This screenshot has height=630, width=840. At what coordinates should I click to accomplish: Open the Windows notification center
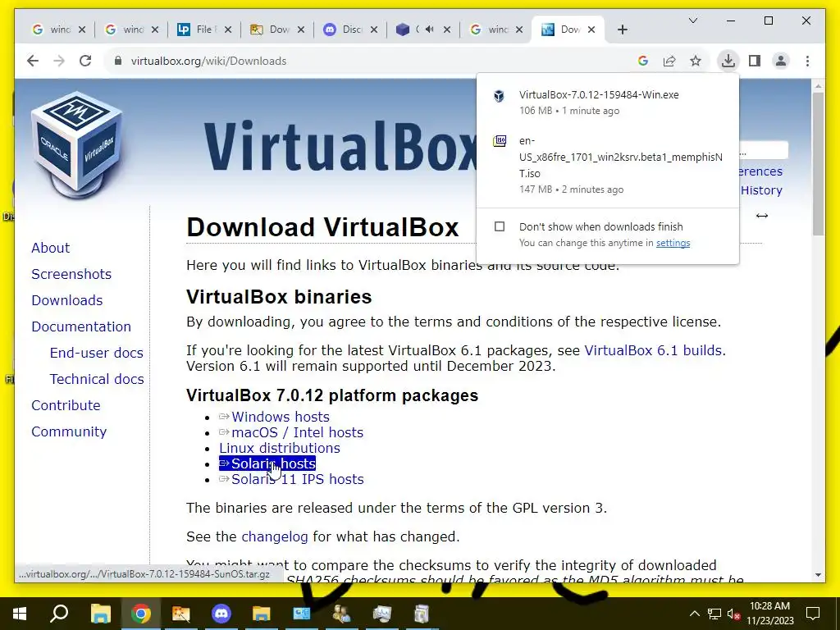813,614
